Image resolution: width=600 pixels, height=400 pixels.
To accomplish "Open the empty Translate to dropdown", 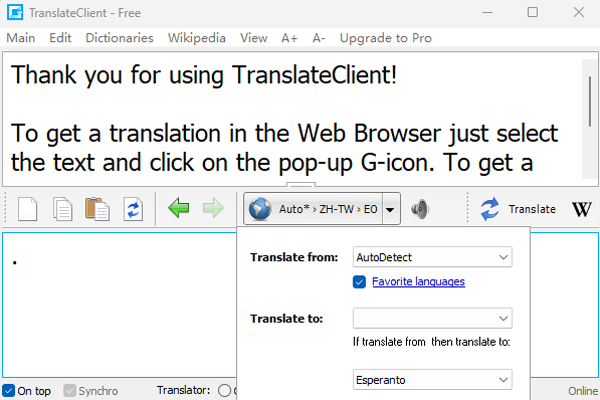I will [x=432, y=318].
